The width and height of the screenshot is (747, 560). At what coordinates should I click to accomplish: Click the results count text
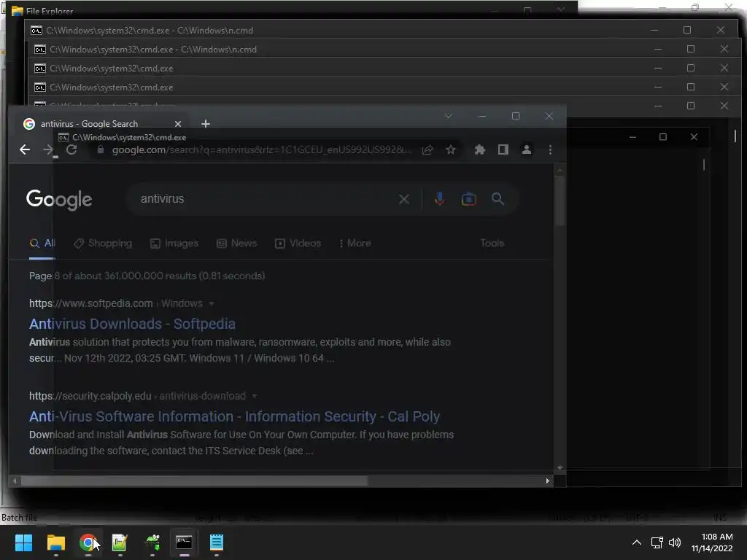click(x=147, y=276)
